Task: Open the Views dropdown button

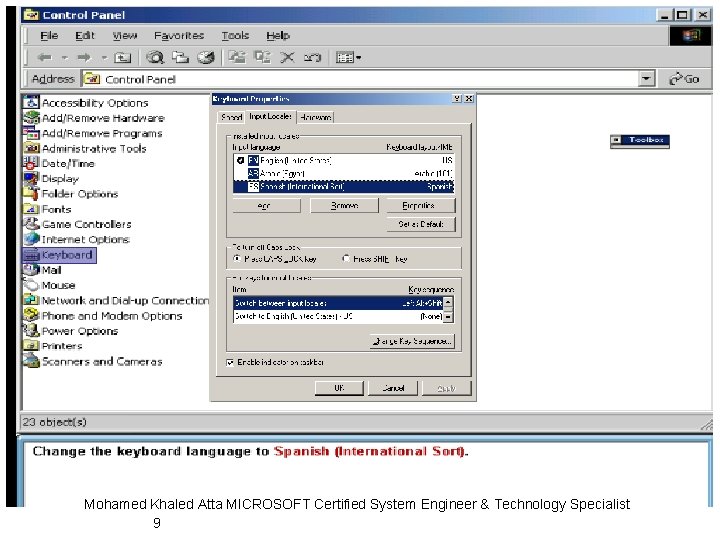Action: click(x=349, y=57)
